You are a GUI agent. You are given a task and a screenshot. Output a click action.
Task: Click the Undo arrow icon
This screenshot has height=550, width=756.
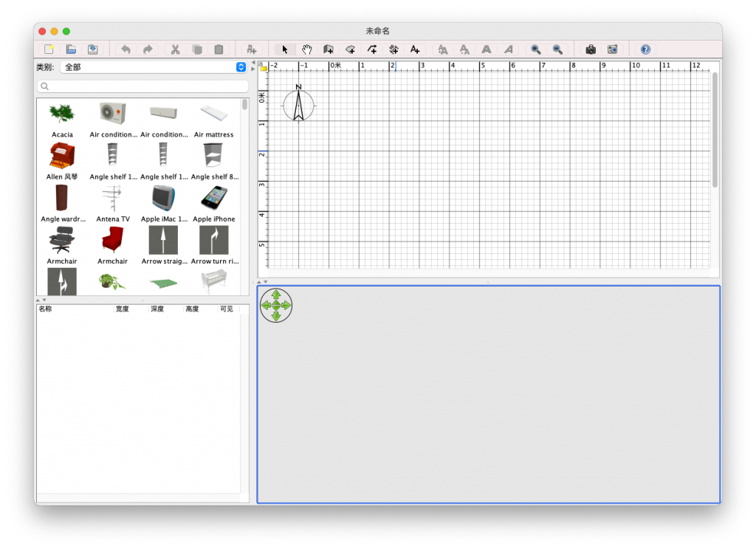(126, 49)
